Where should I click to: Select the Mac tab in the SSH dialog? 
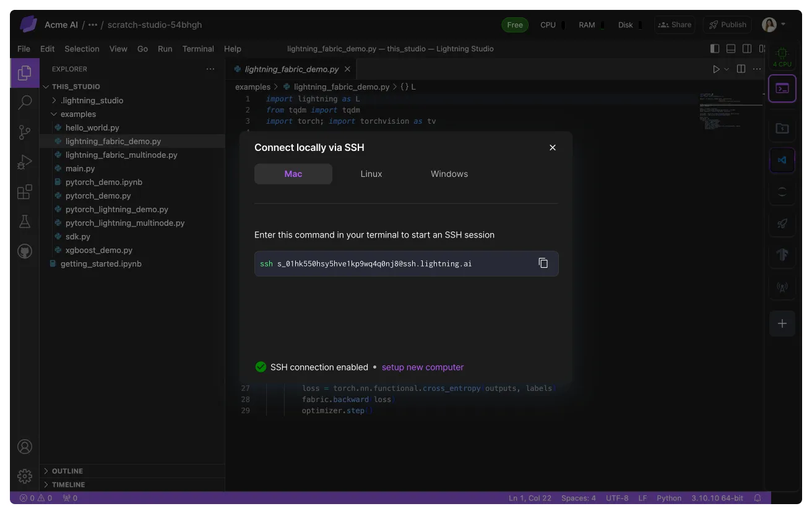(293, 174)
